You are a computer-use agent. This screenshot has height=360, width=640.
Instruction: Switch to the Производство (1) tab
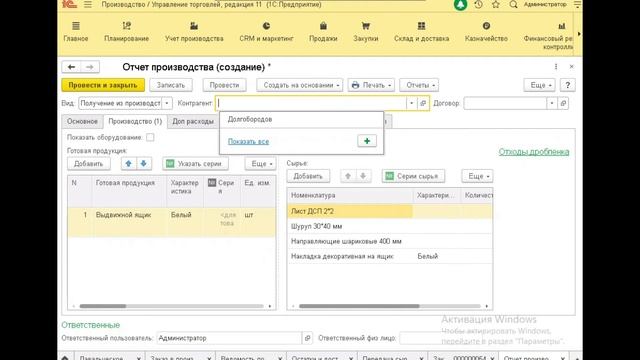point(135,121)
